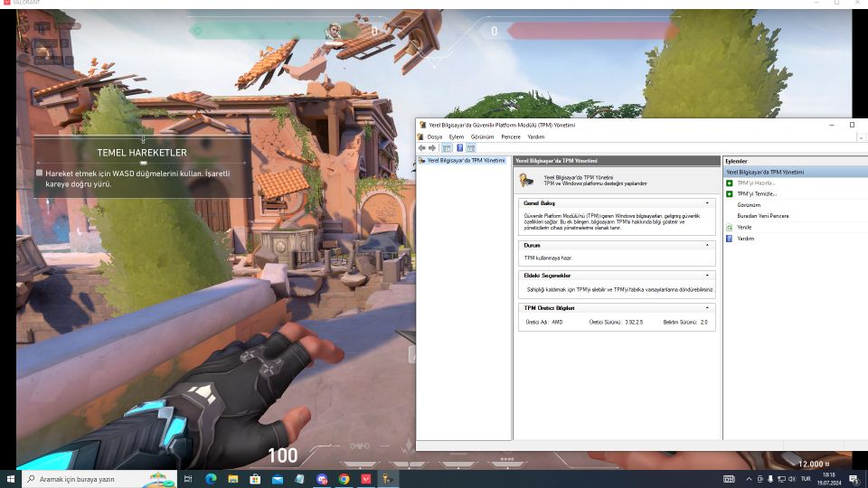Screen dimensions: 868x488
Task: Open Mail app from taskbar
Action: click(x=278, y=479)
